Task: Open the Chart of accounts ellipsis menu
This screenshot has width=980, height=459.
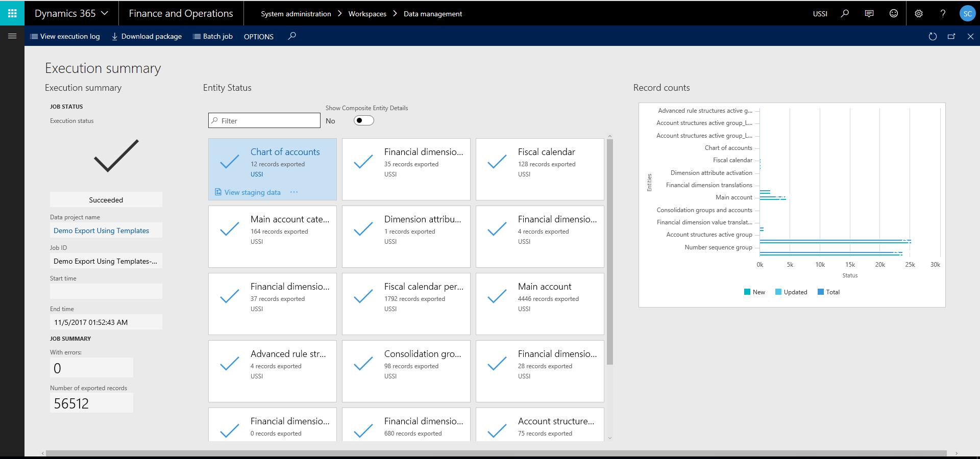Action: click(x=294, y=192)
